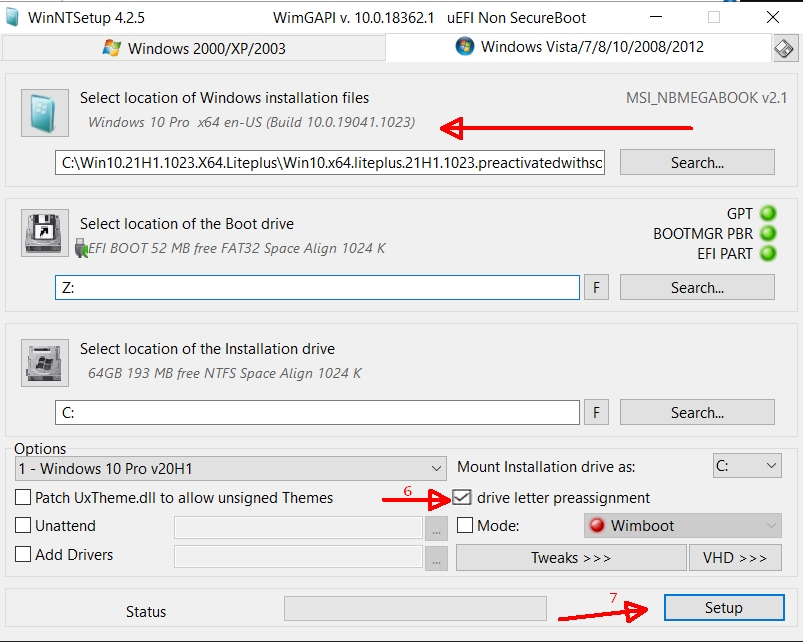Click the F button beside Boot drive field

click(596, 287)
